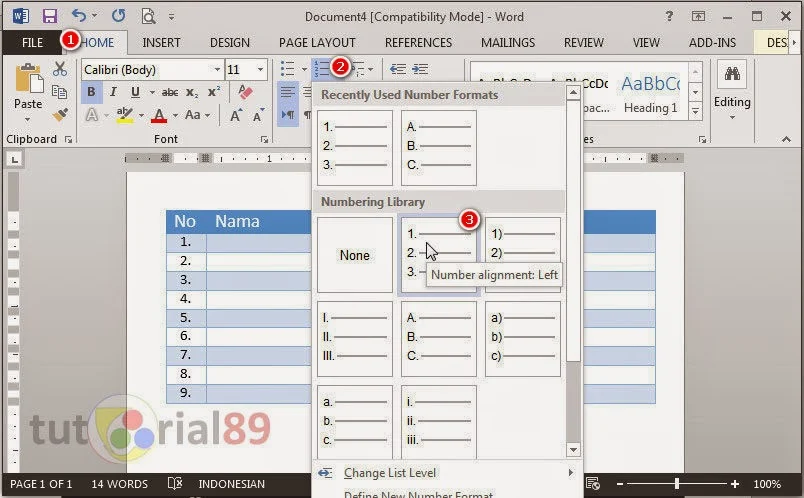Select lowercase i. ii. iii. numbering format
Viewport: 804px width, 498px height.
439,422
